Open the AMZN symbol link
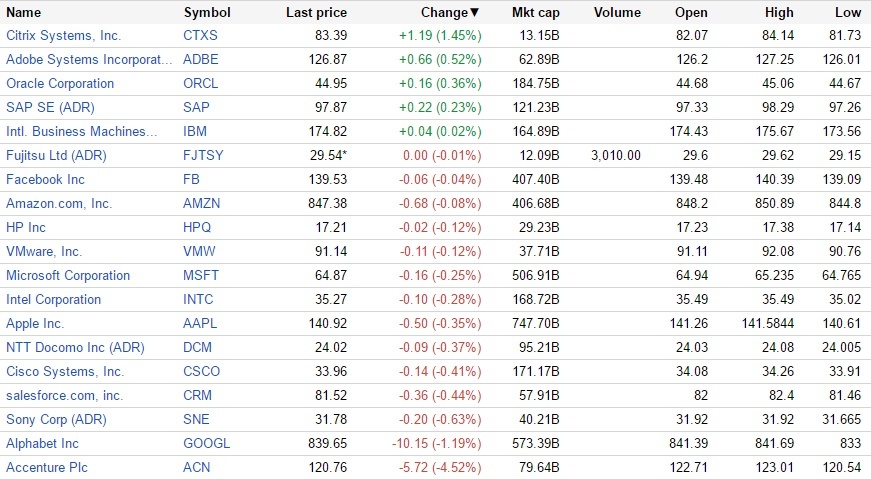Image resolution: width=871 pixels, height=479 pixels. pyautogui.click(x=202, y=203)
